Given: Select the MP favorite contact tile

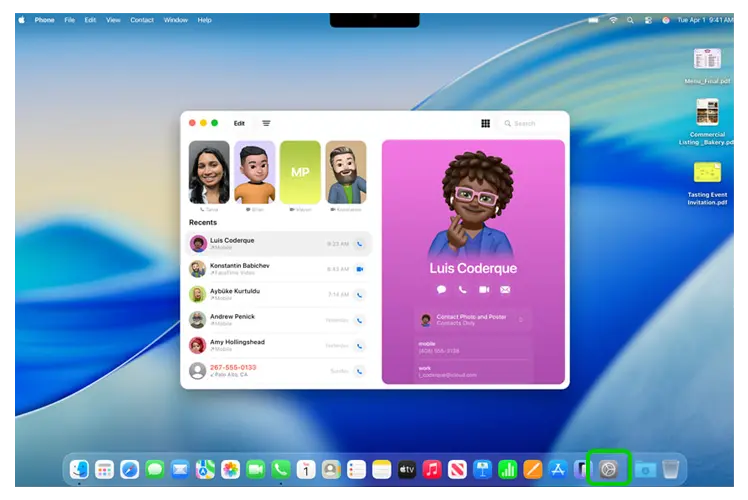Looking at the screenshot, I should [300, 172].
